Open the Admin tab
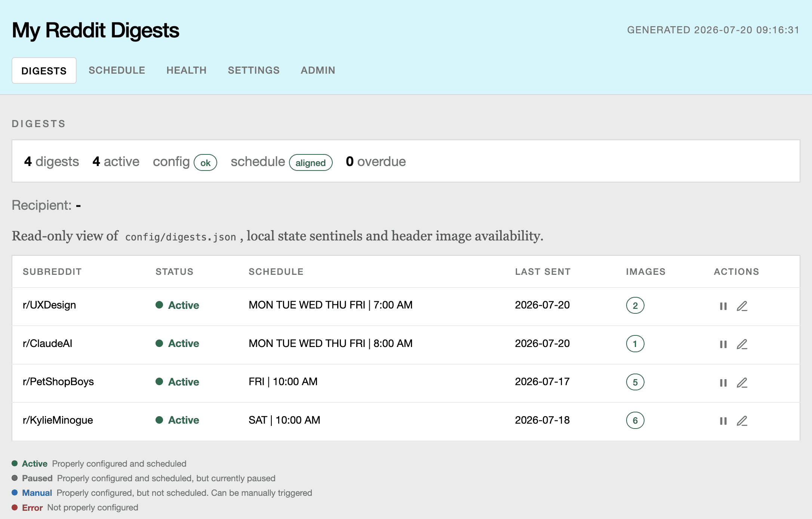The image size is (812, 519). pyautogui.click(x=318, y=70)
